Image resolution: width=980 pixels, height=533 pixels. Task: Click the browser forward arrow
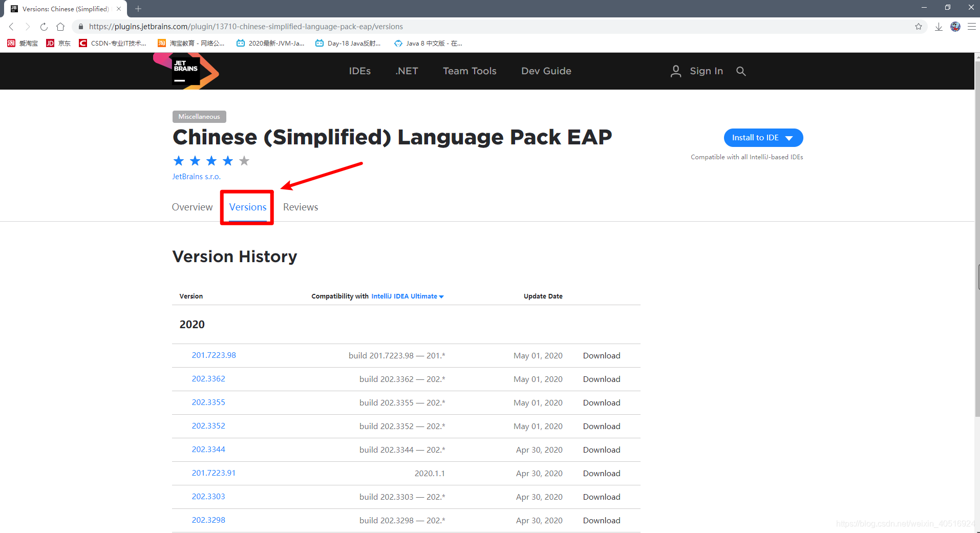28,27
